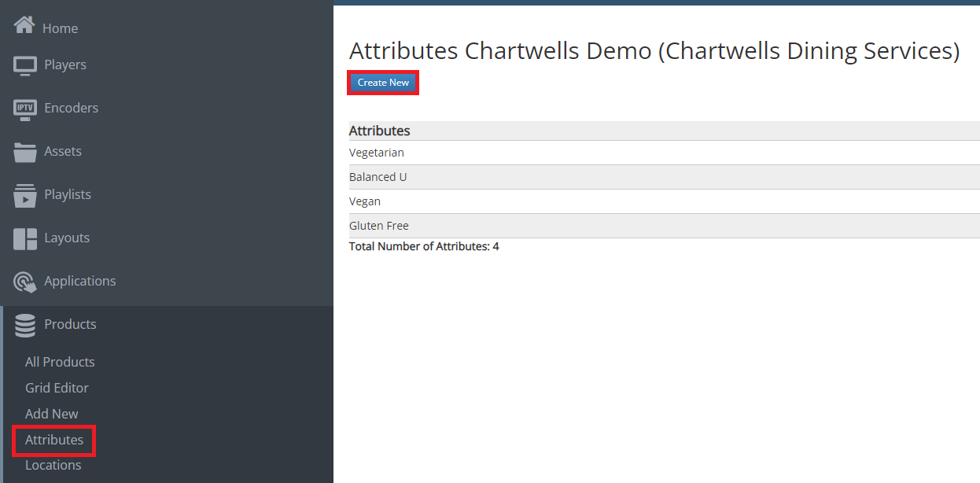Click the Products database icon
980x483 pixels.
click(x=25, y=325)
